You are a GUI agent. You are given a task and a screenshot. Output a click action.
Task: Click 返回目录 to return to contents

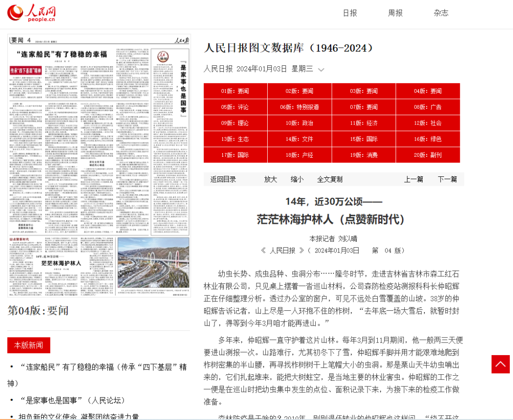(223, 179)
